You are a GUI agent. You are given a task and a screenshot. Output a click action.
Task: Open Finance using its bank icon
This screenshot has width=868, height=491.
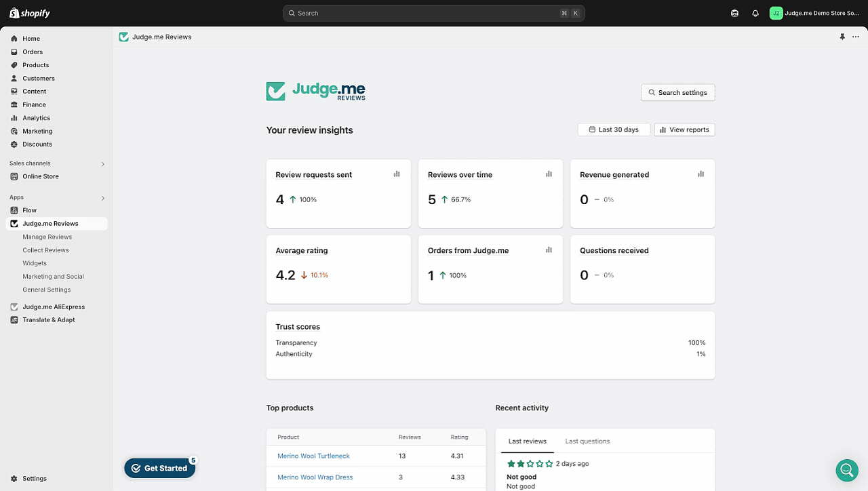click(14, 104)
